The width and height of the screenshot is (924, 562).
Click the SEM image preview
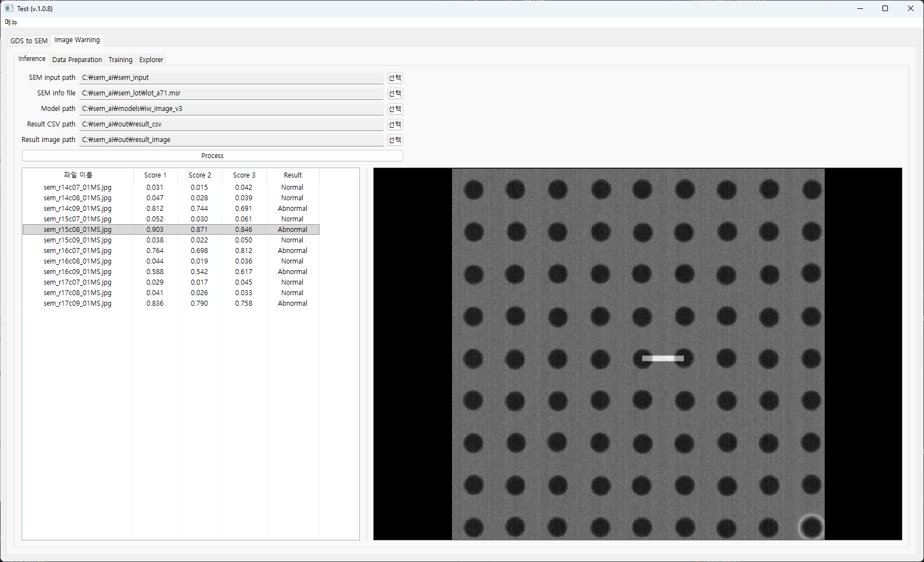coord(638,354)
